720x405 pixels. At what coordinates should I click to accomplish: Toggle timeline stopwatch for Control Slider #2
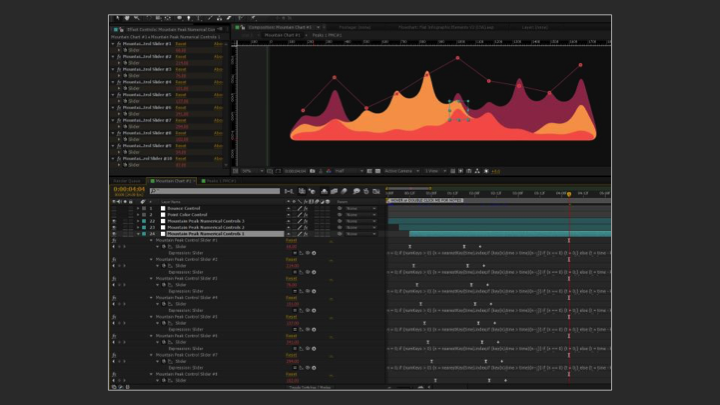[x=164, y=266]
